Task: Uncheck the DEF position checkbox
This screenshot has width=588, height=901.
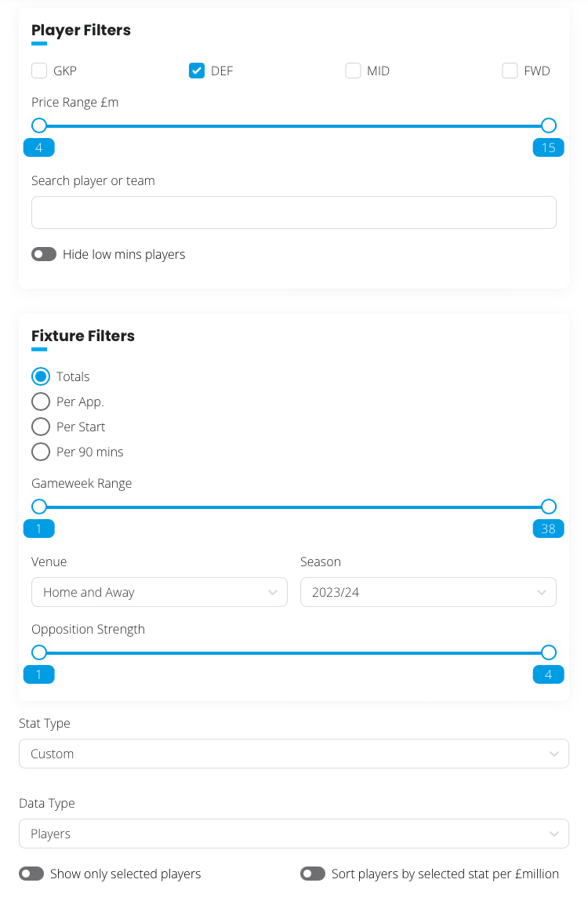Action: point(197,71)
